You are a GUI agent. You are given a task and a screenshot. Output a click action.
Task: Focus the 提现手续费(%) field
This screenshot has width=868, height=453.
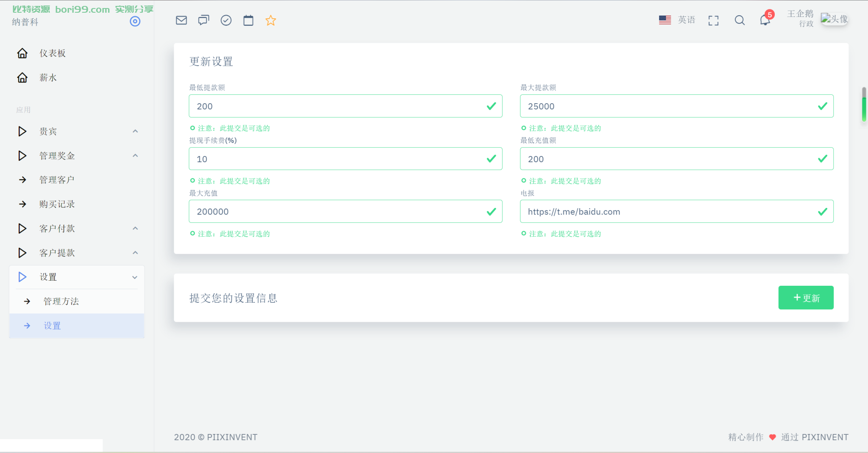[345, 159]
